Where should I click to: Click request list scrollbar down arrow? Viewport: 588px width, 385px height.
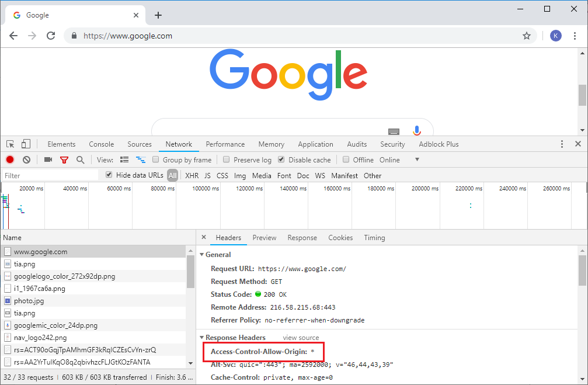pos(190,363)
